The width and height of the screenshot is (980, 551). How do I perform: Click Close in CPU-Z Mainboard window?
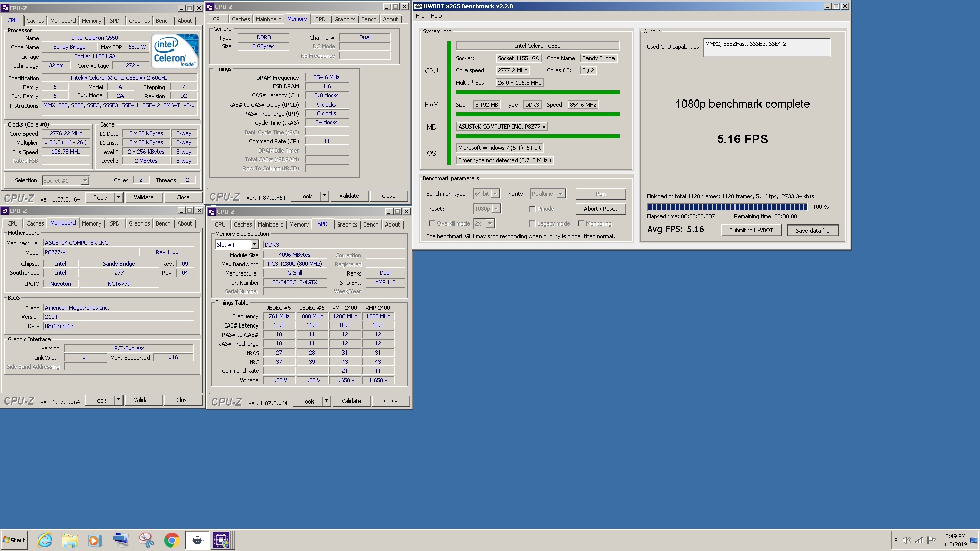tap(183, 400)
